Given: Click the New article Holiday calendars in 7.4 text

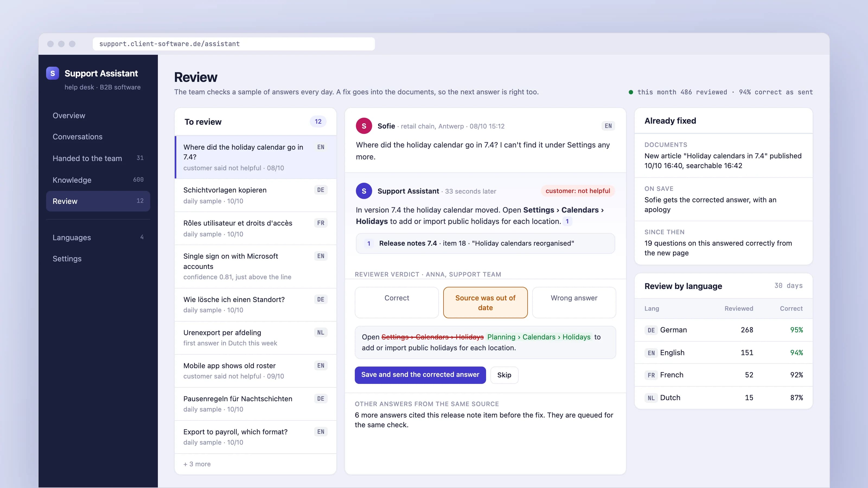Looking at the screenshot, I should pos(723,161).
